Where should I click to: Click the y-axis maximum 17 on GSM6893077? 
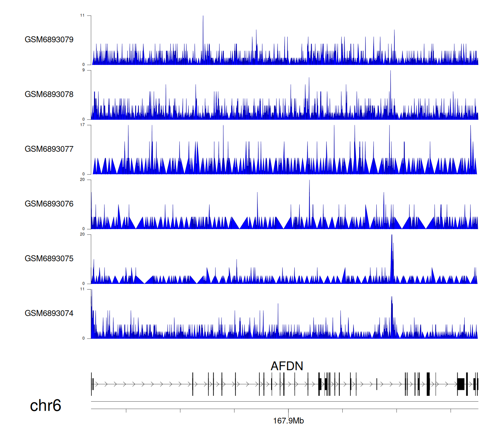pyautogui.click(x=82, y=125)
